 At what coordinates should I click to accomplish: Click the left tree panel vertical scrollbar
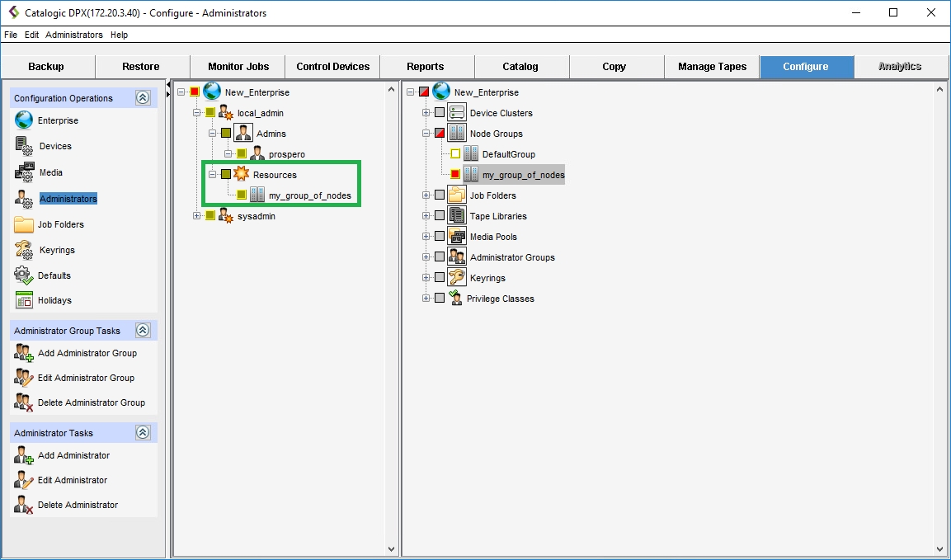392,318
